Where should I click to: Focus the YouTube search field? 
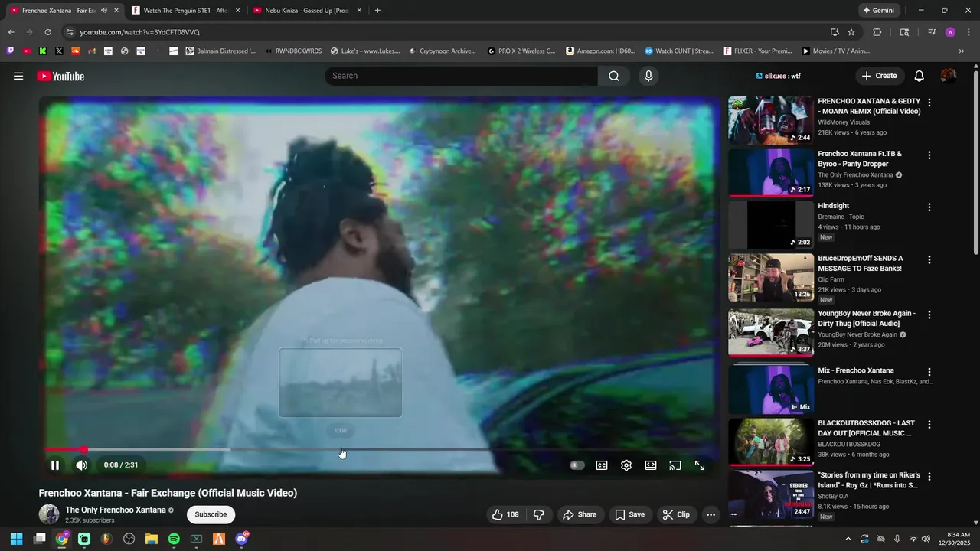coord(461,76)
